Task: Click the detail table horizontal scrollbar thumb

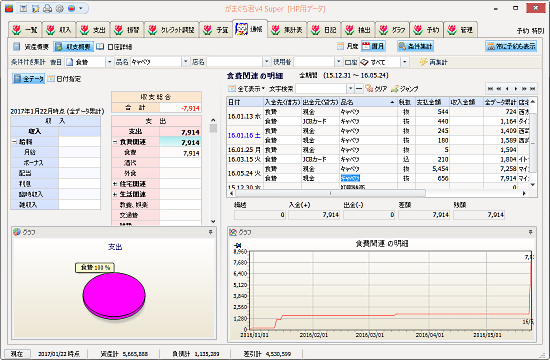Action: coord(330,193)
